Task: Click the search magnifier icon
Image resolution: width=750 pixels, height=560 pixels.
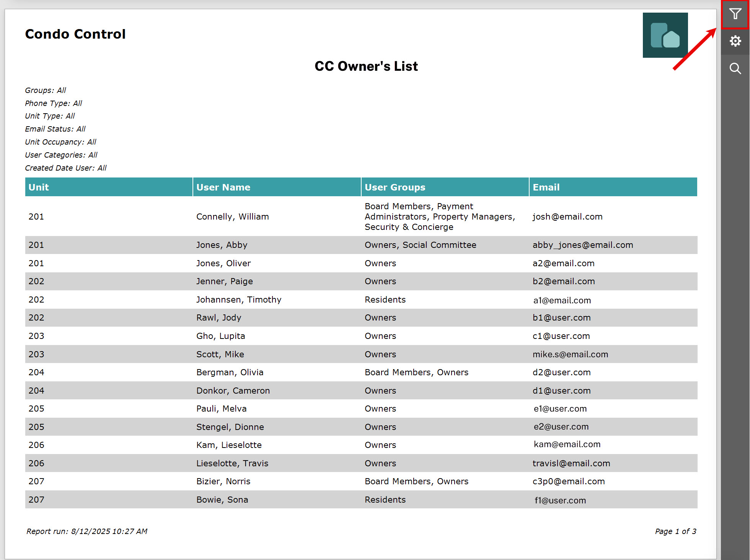Action: pos(735,68)
